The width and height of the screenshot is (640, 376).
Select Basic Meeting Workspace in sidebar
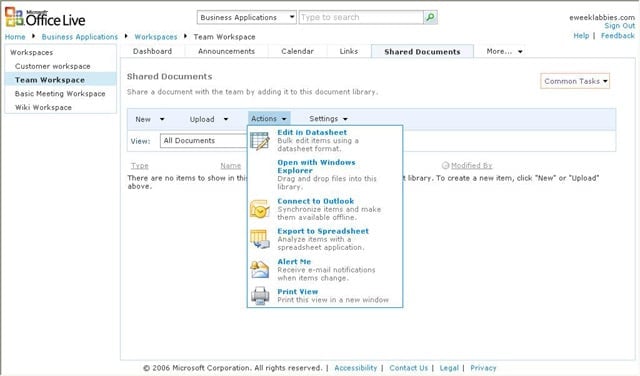pos(61,93)
